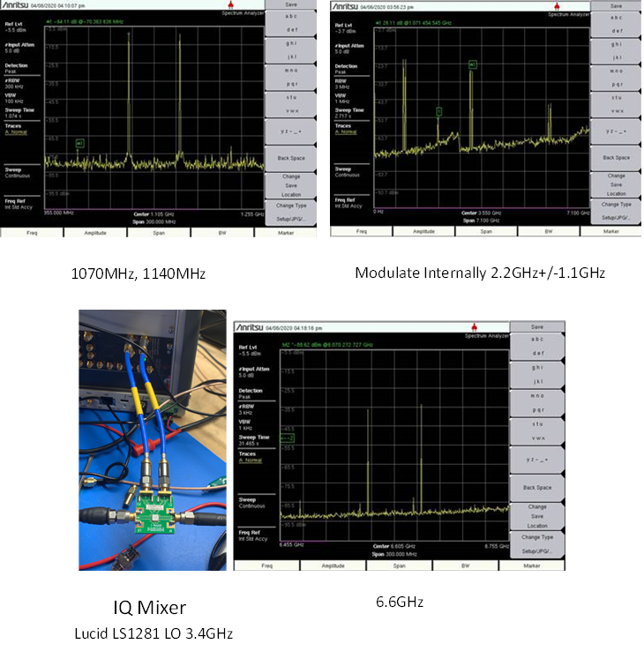This screenshot has height=659, width=644.
Task: Open the Amplitude menu on 1.105 GHz analyzer
Action: tap(94, 232)
